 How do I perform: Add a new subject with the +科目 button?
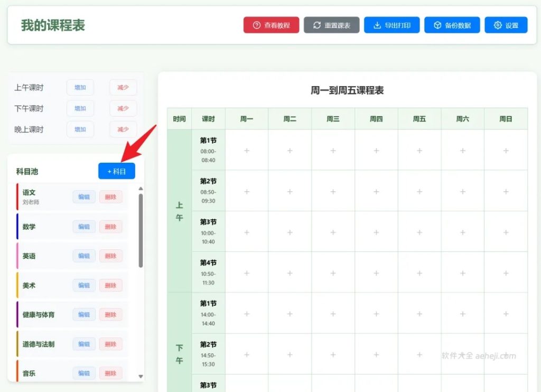[116, 171]
